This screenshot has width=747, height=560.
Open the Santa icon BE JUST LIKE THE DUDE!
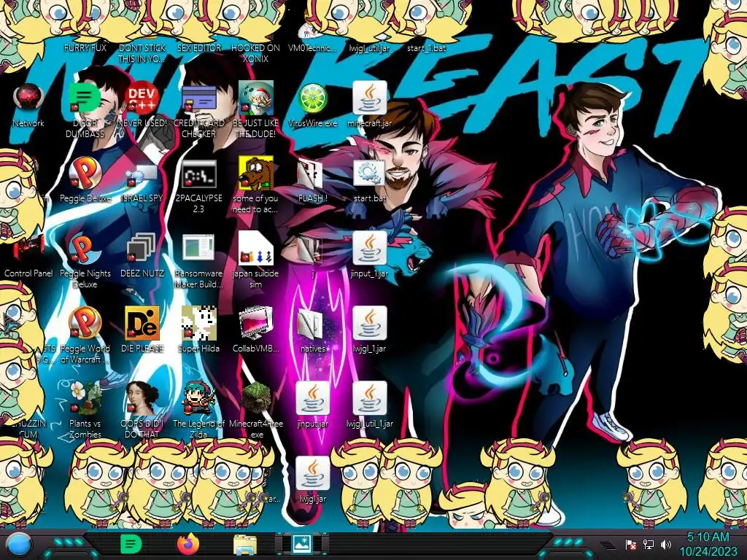(x=255, y=98)
